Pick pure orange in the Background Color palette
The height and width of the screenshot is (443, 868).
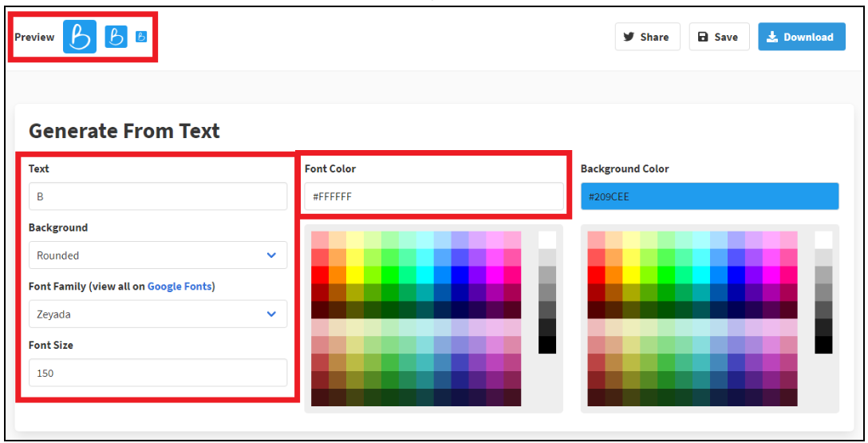614,275
